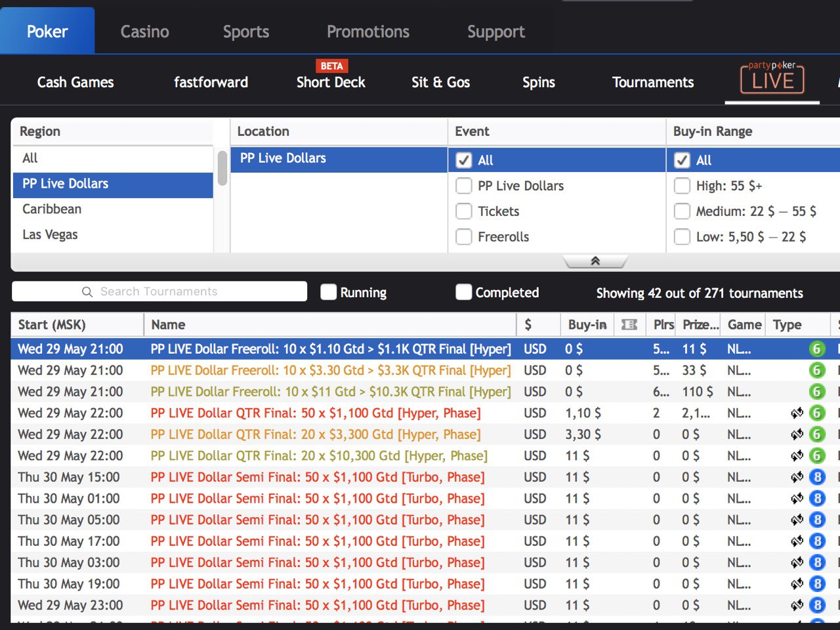The height and width of the screenshot is (630, 840).
Task: Toggle the Completed tournaments checkbox
Action: [464, 292]
